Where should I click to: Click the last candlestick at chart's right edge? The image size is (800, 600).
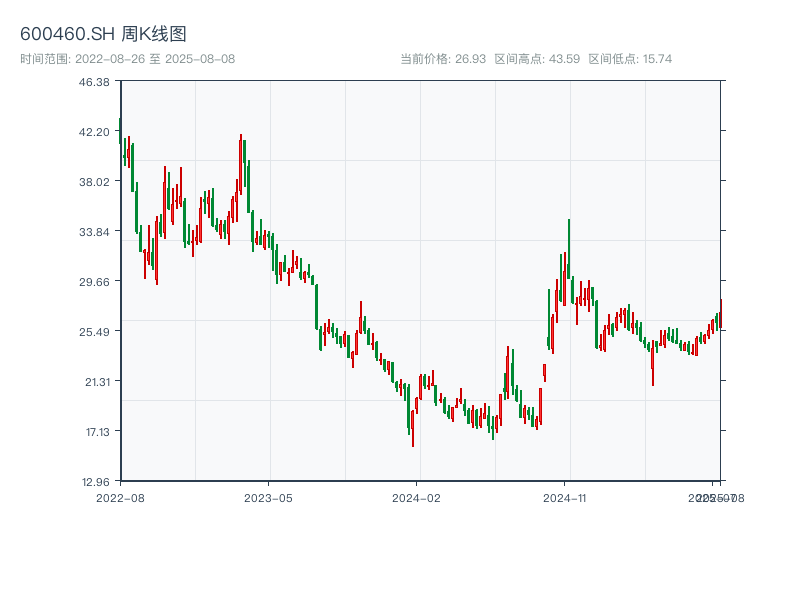pos(720,315)
